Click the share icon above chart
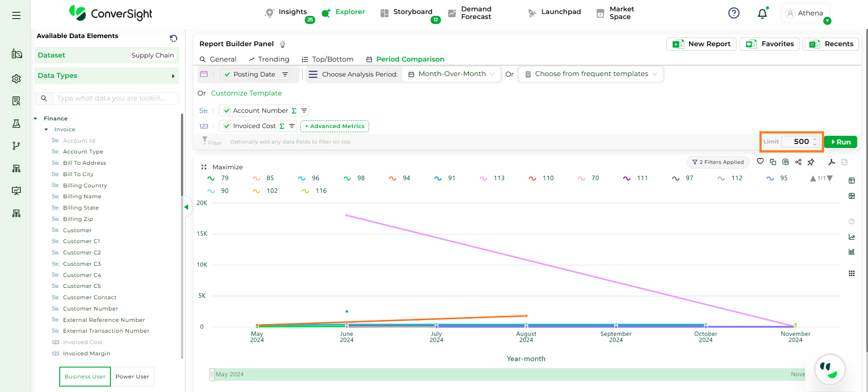The height and width of the screenshot is (392, 868). pyautogui.click(x=798, y=162)
